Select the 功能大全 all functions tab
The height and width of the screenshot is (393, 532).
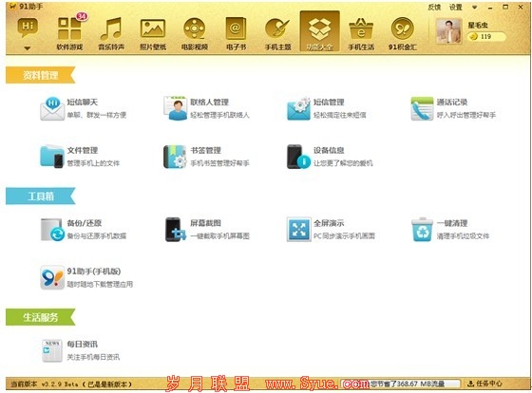pyautogui.click(x=319, y=31)
